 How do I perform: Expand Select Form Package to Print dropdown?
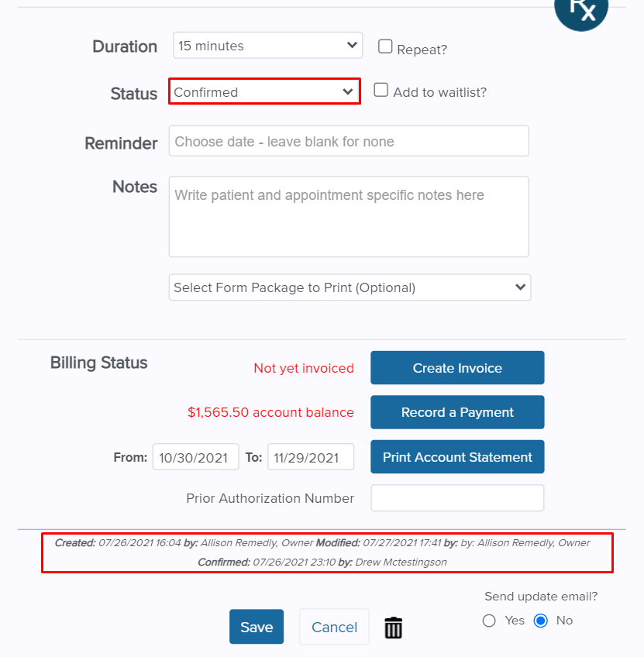coord(350,287)
